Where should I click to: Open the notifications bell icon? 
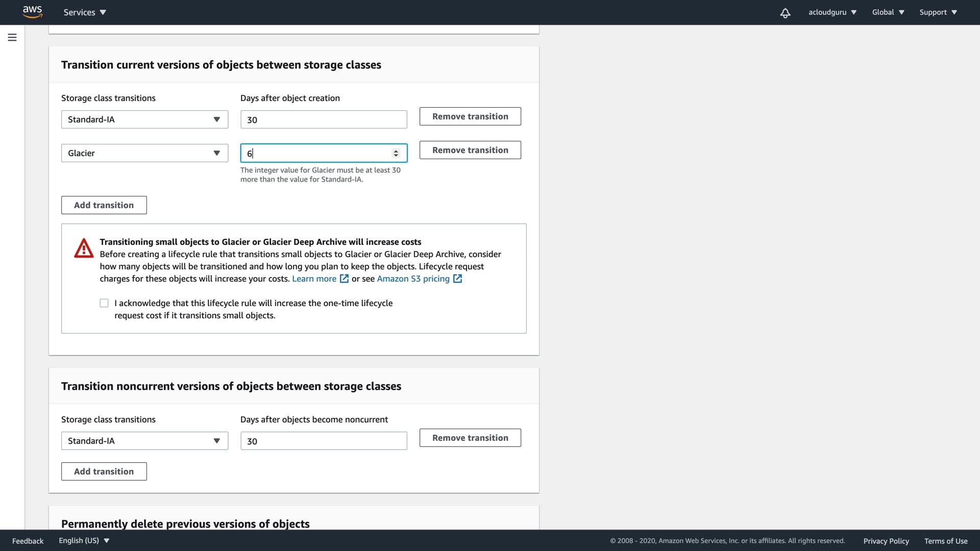[785, 13]
